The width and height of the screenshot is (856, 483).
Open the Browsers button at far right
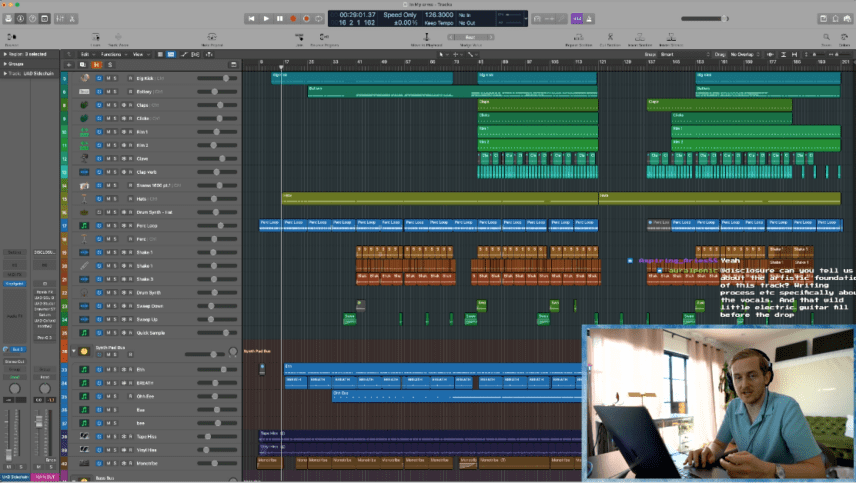pyautogui.click(x=847, y=19)
